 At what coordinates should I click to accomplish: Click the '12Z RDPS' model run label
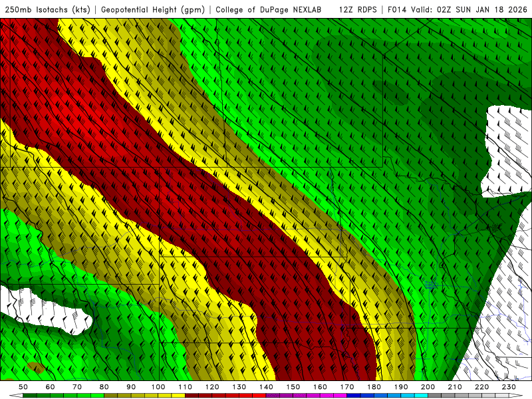(x=358, y=9)
